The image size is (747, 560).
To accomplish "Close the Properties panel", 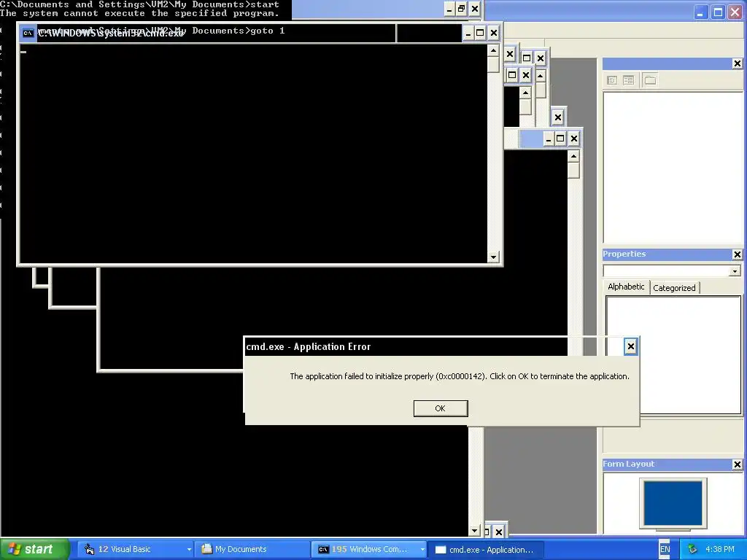I will (x=737, y=254).
